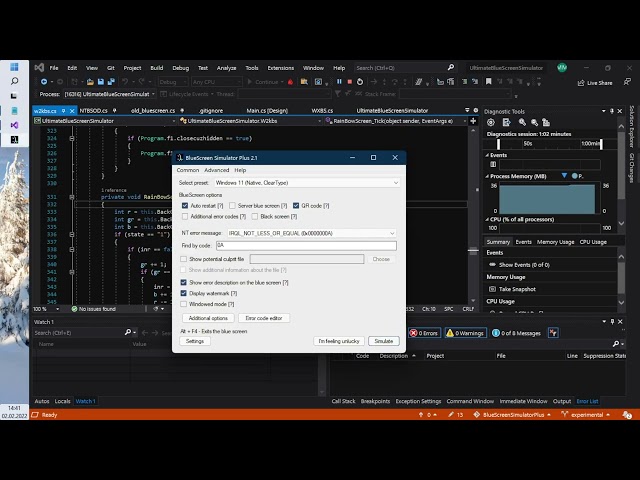Click the Diagnostic Tools settings gear icon

(491, 122)
